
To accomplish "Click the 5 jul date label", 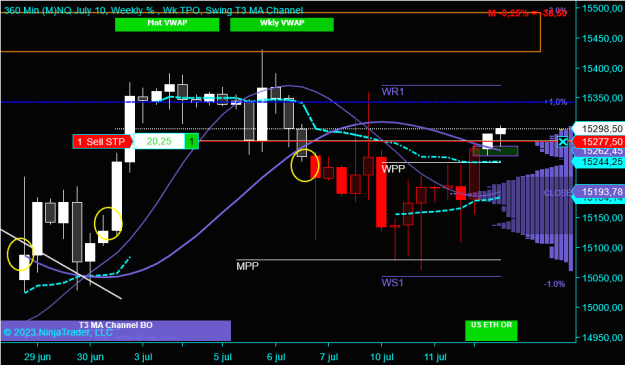I will click(222, 357).
